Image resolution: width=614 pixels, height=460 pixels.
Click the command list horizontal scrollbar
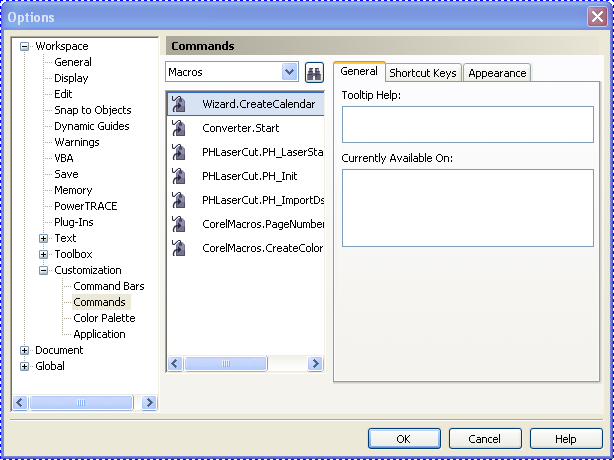[245, 364]
